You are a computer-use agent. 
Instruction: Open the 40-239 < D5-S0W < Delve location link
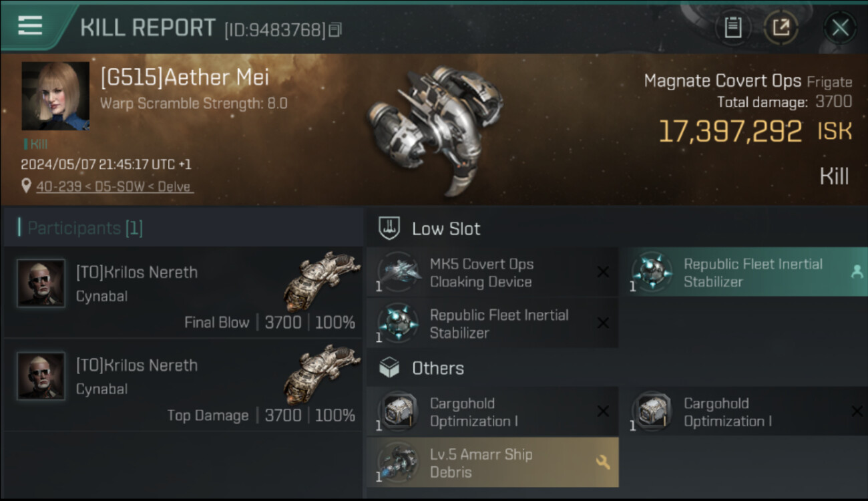point(115,186)
